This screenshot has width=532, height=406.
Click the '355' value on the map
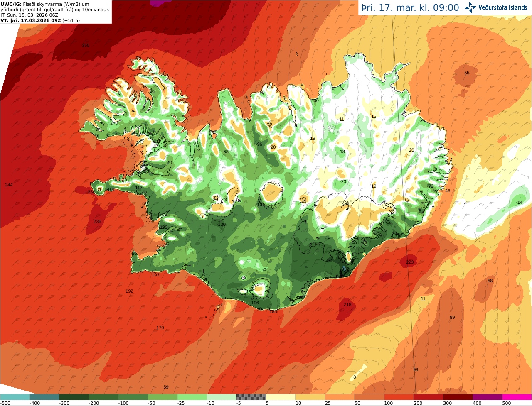[86, 45]
